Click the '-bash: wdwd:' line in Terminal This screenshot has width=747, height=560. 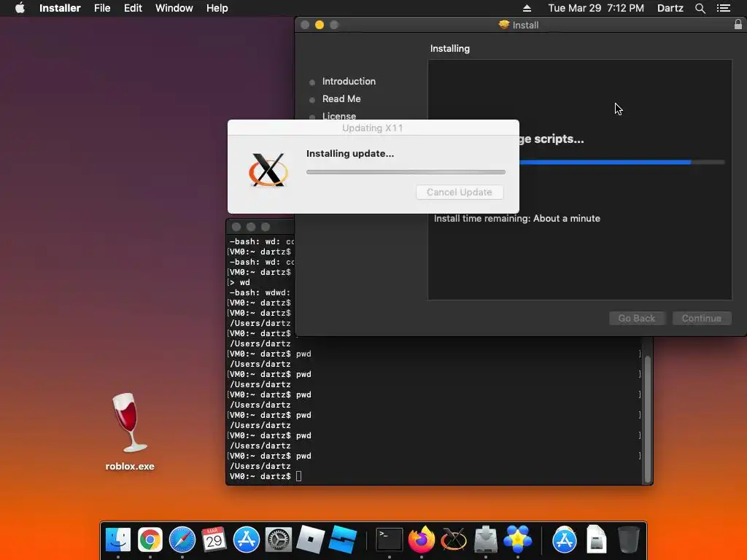[260, 292]
